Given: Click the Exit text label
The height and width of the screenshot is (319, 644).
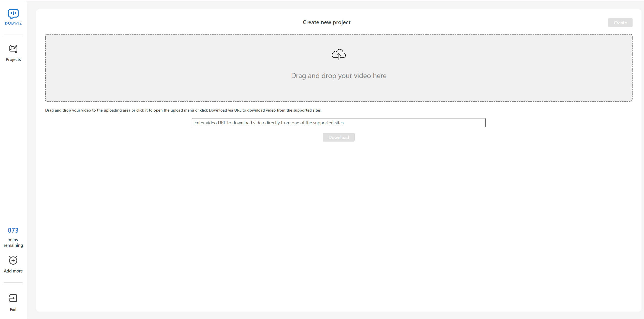Looking at the screenshot, I should pyautogui.click(x=13, y=310).
